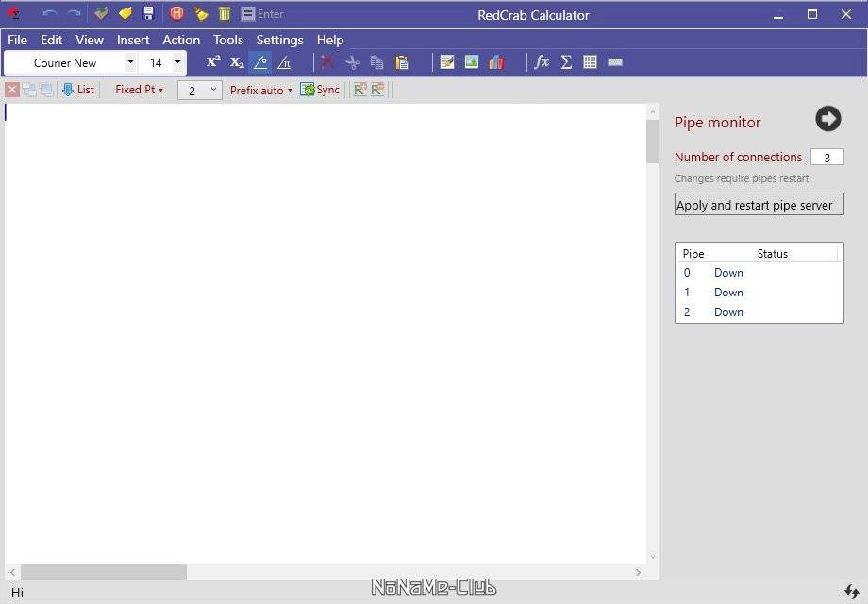Click the Hi status bar text
The image size is (868, 604).
tap(17, 593)
